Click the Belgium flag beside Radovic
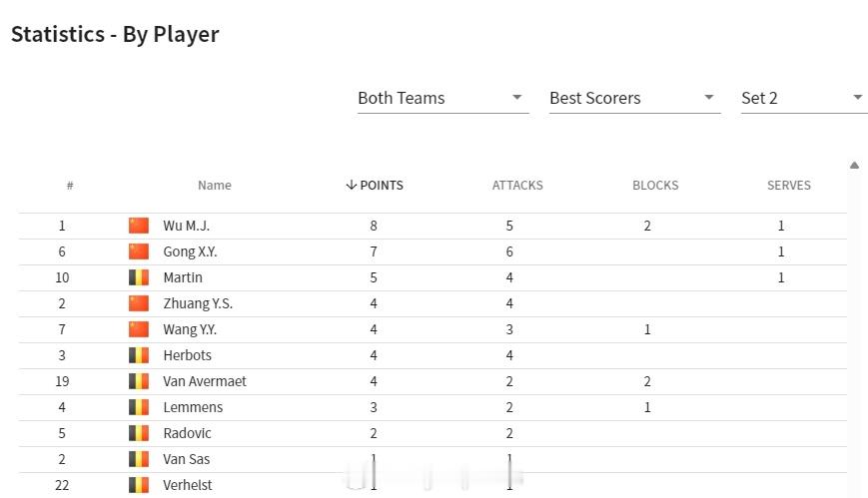 click(x=139, y=433)
